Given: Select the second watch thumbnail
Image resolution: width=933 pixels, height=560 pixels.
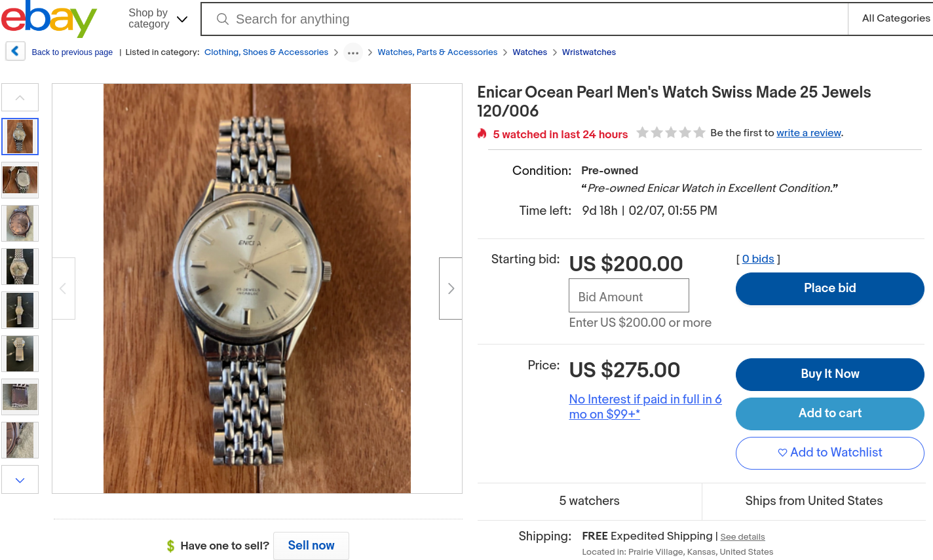Looking at the screenshot, I should tap(20, 179).
